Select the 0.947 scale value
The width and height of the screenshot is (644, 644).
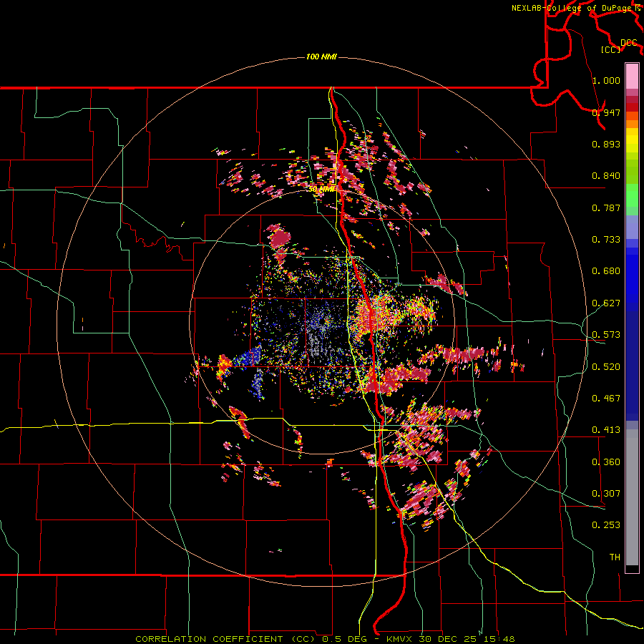click(x=606, y=112)
